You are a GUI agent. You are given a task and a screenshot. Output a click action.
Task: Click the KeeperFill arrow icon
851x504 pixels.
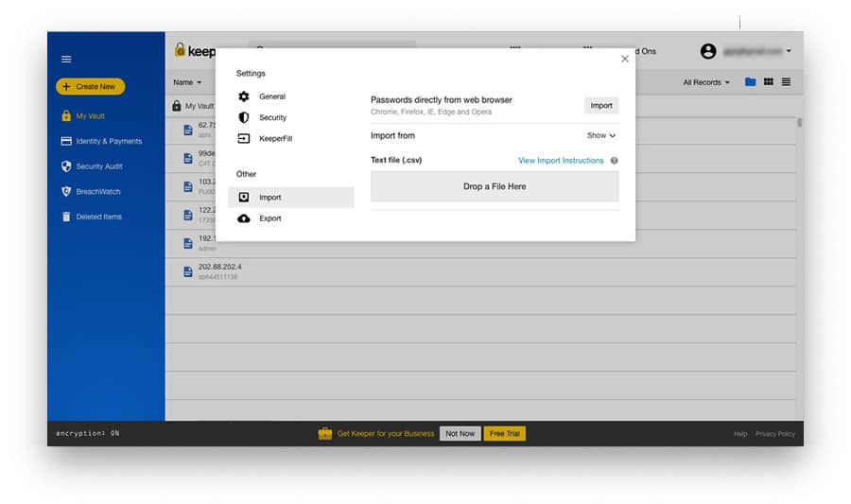[244, 139]
